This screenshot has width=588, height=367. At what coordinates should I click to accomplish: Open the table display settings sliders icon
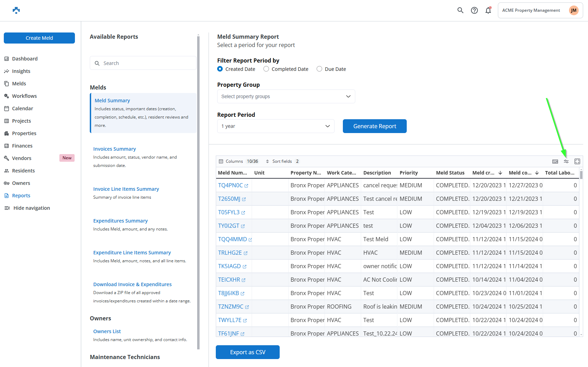(x=566, y=161)
